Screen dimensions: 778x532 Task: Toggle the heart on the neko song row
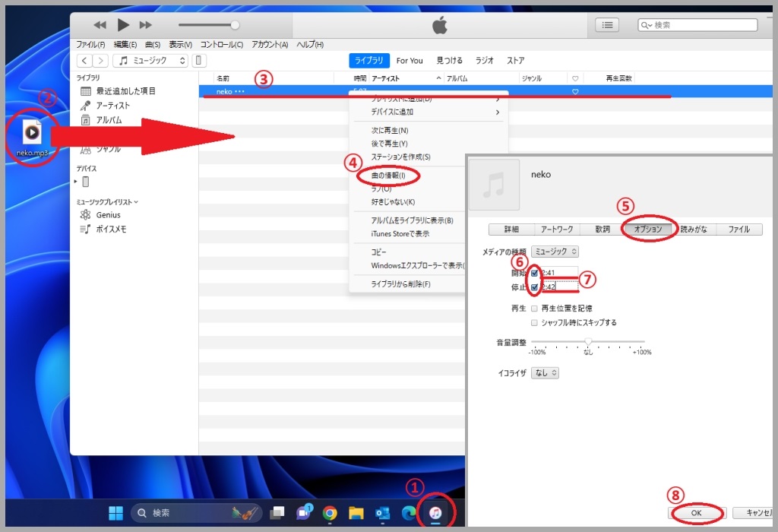(575, 92)
